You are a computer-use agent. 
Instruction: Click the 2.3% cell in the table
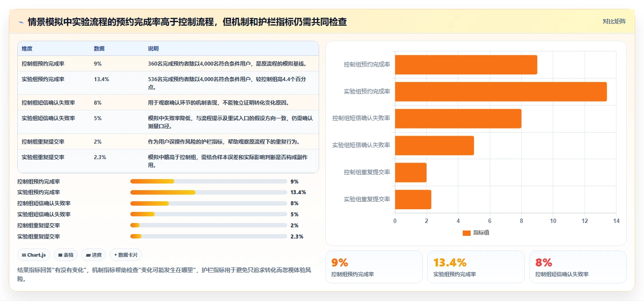100,157
